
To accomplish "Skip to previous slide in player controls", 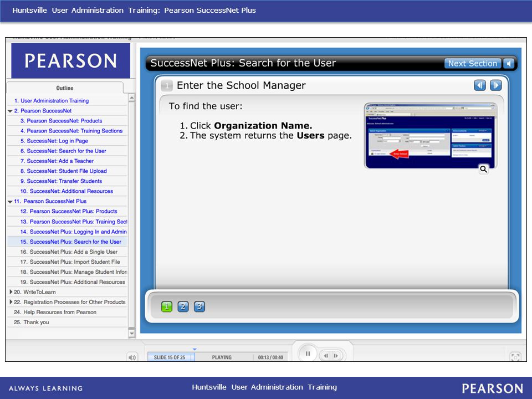I will (326, 356).
